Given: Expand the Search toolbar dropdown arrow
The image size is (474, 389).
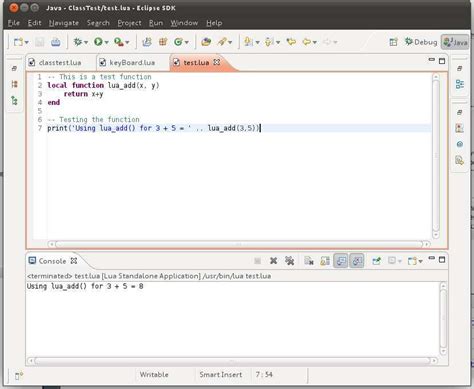Looking at the screenshot, I should click(230, 42).
